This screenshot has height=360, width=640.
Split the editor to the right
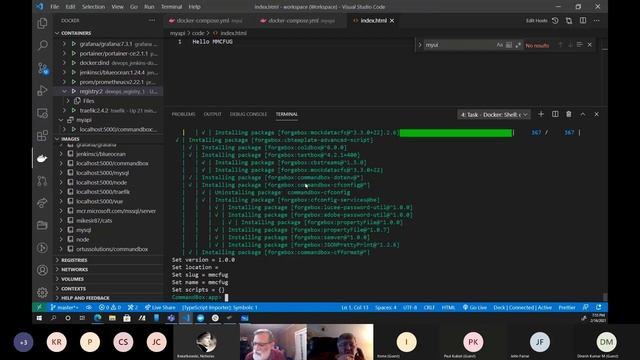click(583, 20)
